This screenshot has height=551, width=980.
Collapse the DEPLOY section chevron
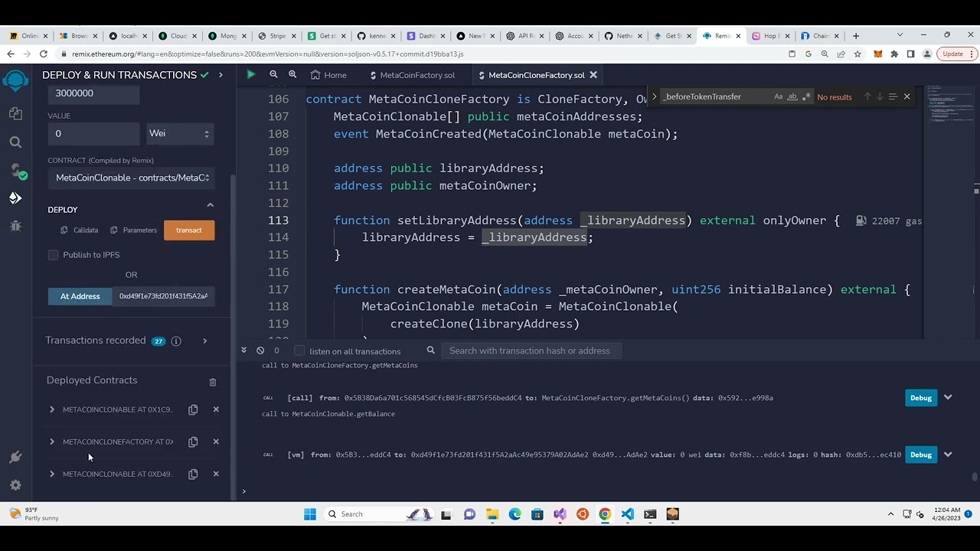pos(210,205)
